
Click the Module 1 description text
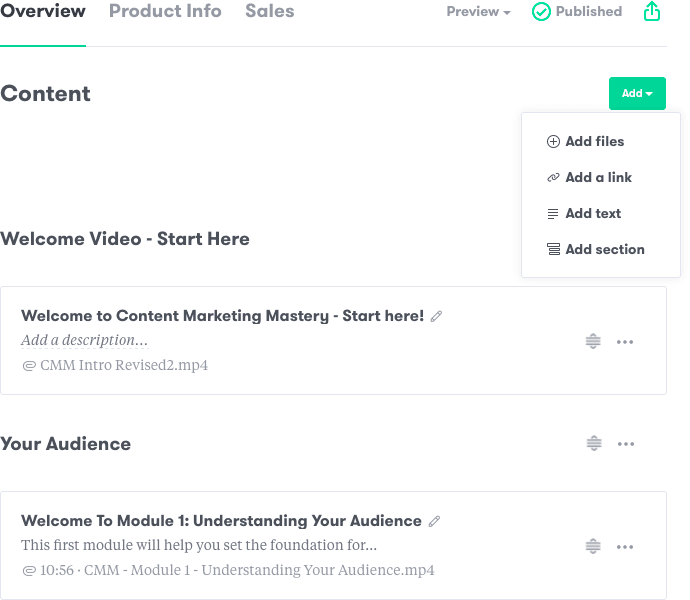[x=199, y=545]
